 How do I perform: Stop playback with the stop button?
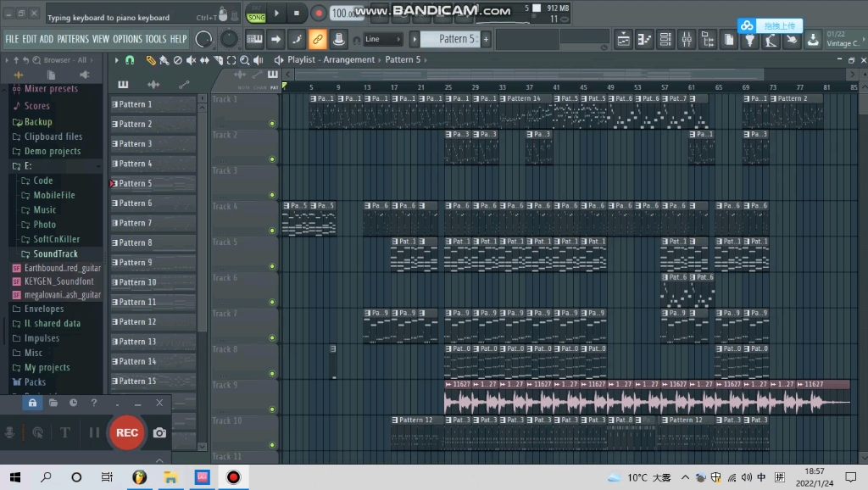[297, 13]
